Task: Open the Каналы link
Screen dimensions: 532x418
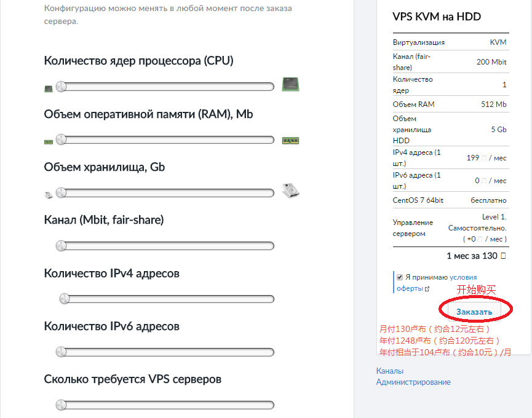Action: (x=389, y=371)
